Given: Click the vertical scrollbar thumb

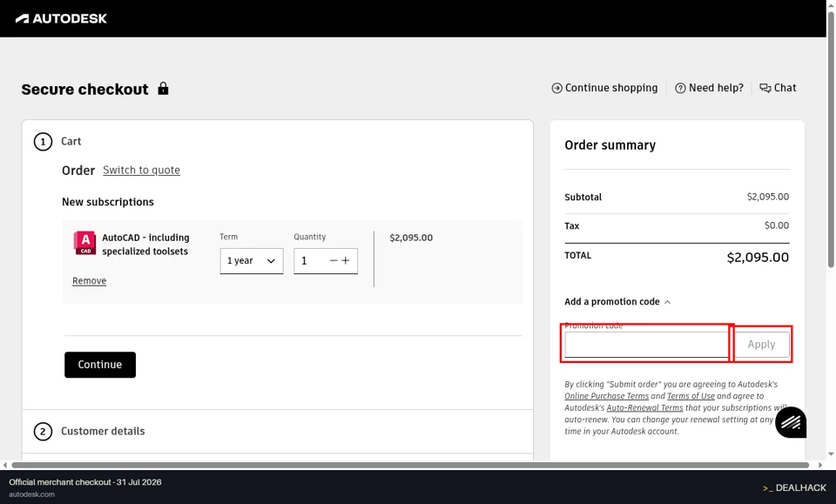Looking at the screenshot, I should (x=831, y=138).
